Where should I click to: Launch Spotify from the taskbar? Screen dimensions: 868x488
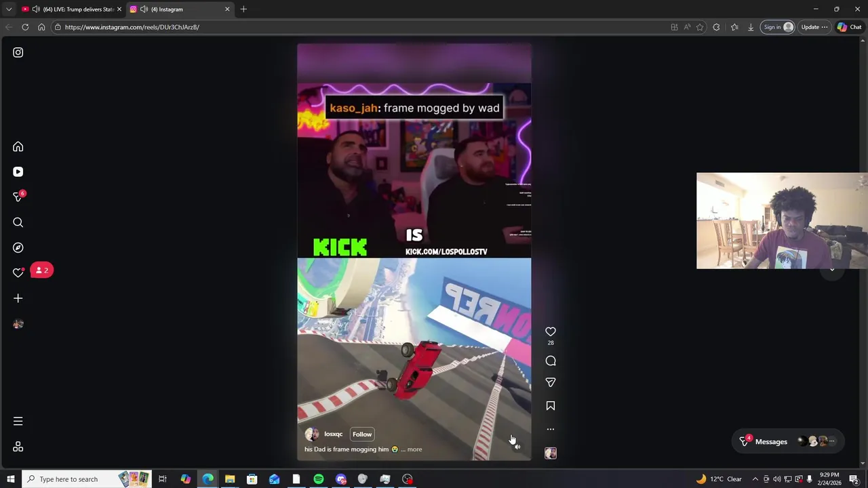point(319,479)
